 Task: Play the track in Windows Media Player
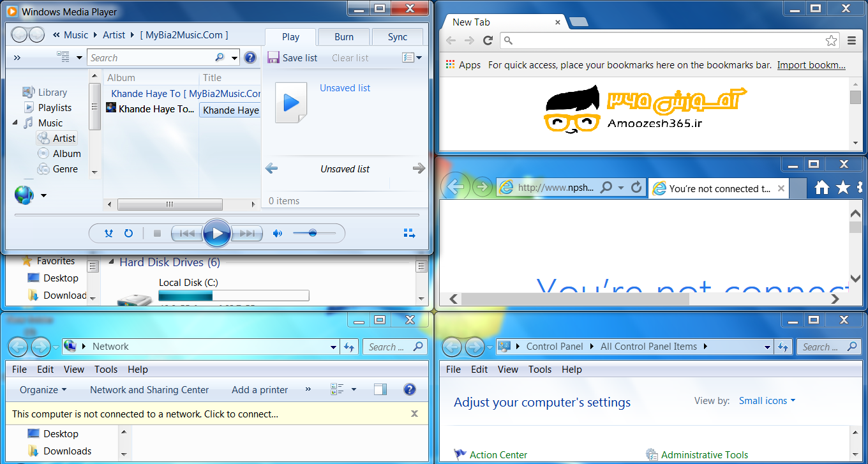(x=217, y=234)
